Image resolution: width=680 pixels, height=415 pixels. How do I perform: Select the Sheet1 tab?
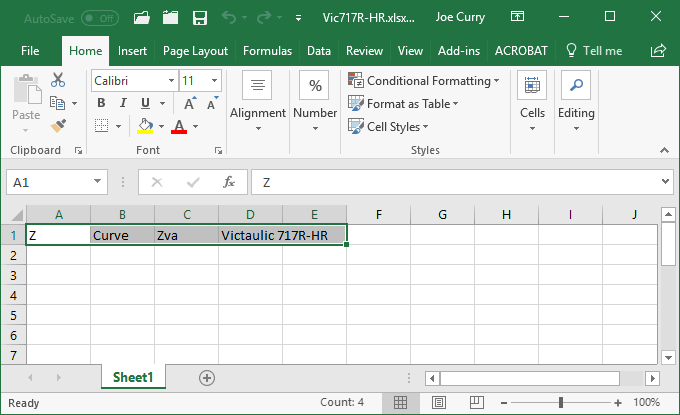[133, 377]
